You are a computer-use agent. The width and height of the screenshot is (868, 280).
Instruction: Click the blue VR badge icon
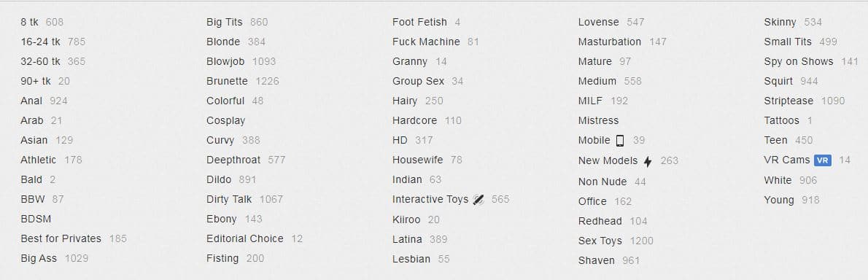(x=823, y=160)
